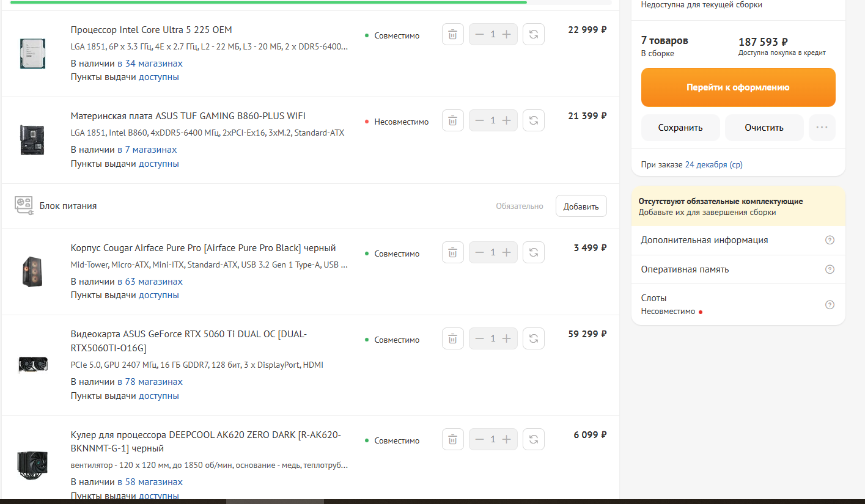
Task: Swap the ASUS GeForce RTX 5060 Ti card
Action: pos(534,338)
